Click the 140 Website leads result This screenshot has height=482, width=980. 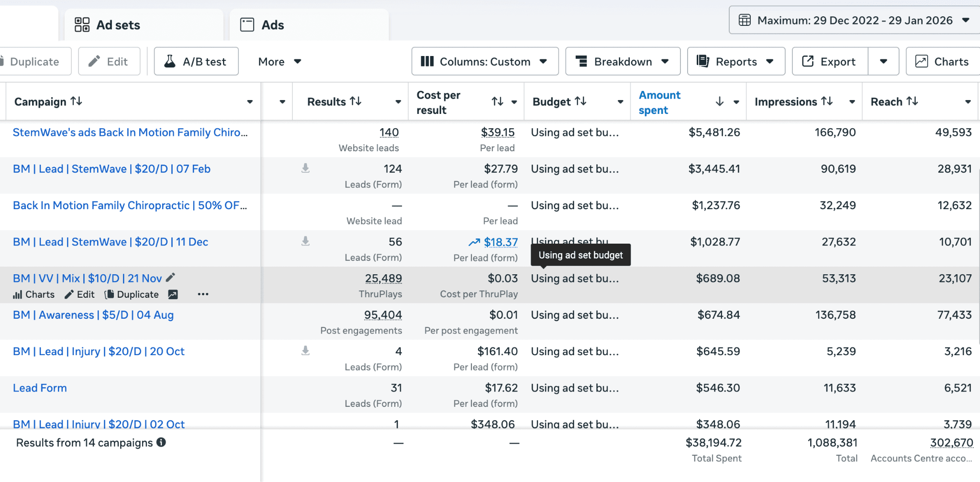pos(389,133)
